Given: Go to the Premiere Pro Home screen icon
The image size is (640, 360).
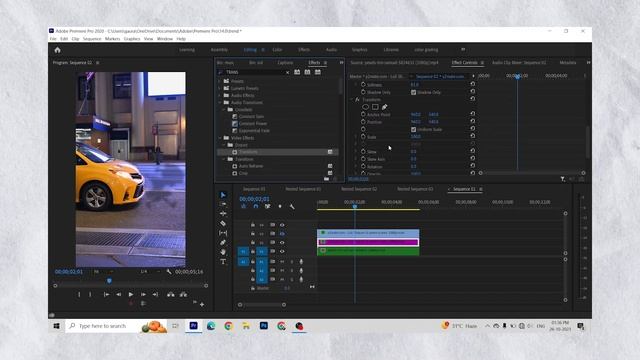Looking at the screenshot, I should [x=57, y=50].
